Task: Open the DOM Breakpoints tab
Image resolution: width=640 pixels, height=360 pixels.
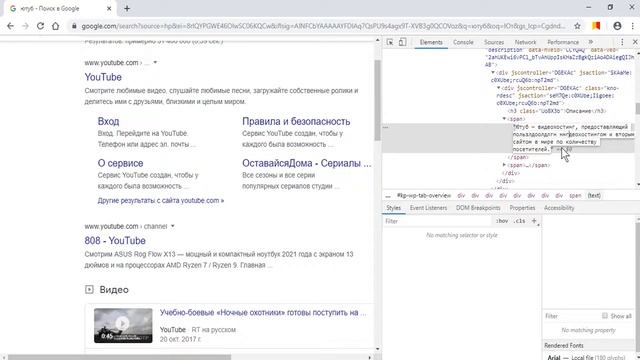Action: click(x=478, y=208)
